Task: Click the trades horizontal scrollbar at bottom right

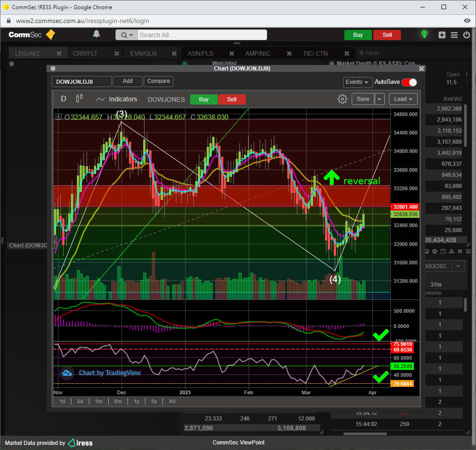Action: click(x=365, y=434)
